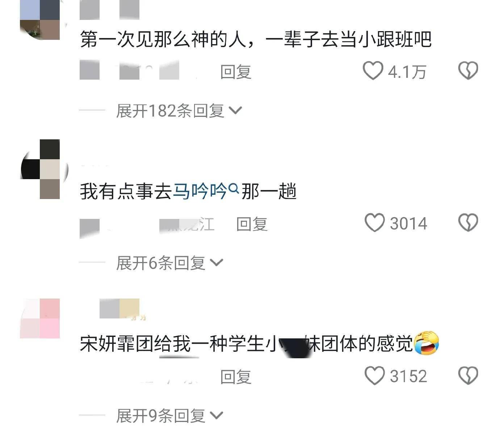Expand 展开9条回复 replies
Screen dimensions: 504x435
click(x=169, y=415)
